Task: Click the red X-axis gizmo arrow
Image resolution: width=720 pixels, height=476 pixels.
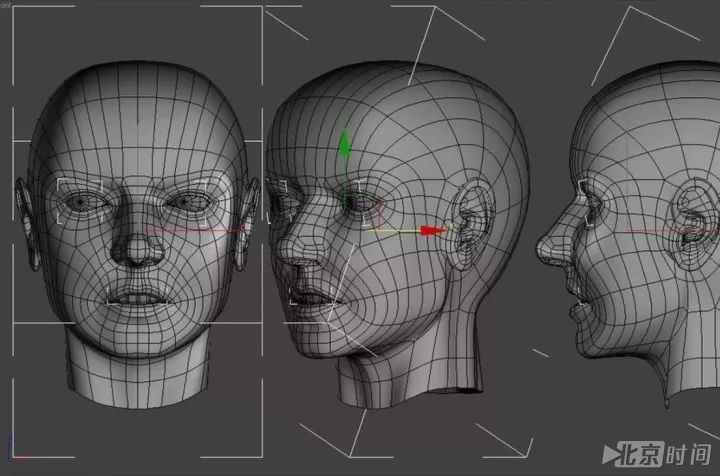Action: point(432,230)
